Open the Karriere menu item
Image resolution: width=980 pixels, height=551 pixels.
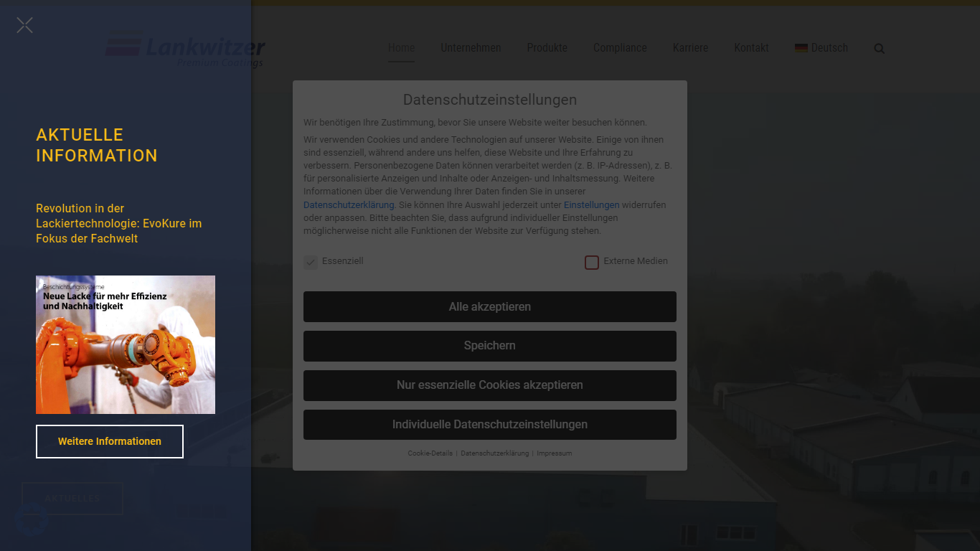(690, 48)
